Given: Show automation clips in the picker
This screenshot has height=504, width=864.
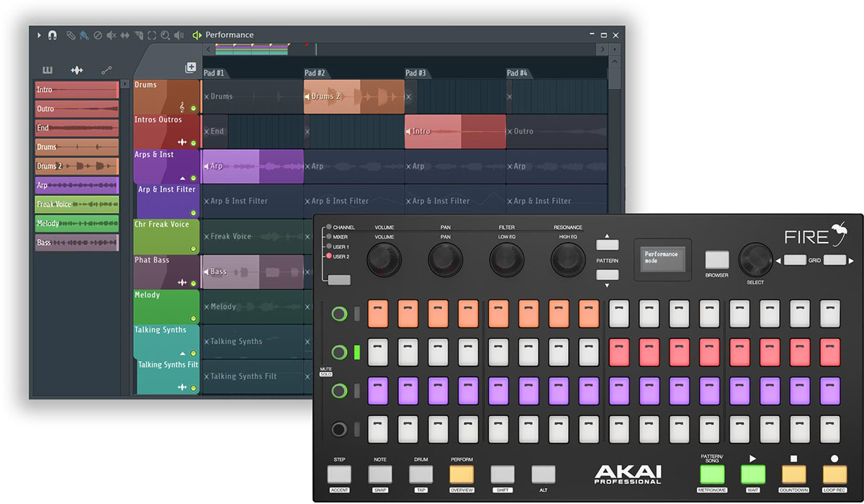Looking at the screenshot, I should pyautogui.click(x=107, y=70).
